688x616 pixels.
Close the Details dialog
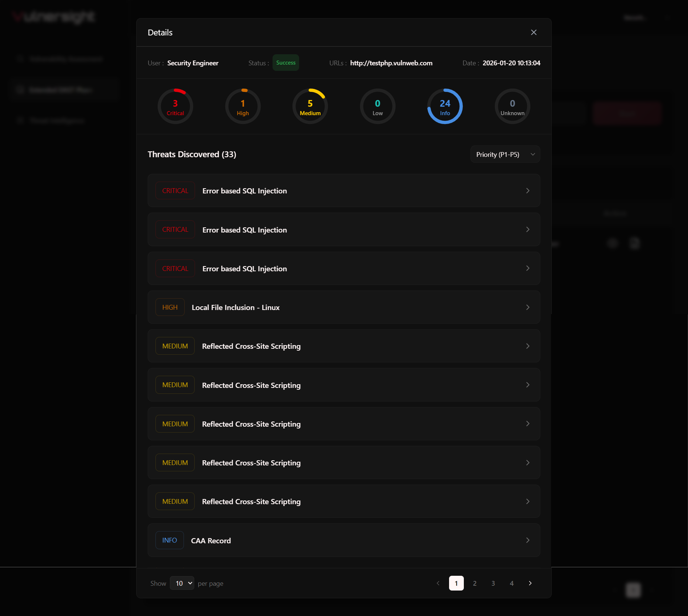[534, 32]
